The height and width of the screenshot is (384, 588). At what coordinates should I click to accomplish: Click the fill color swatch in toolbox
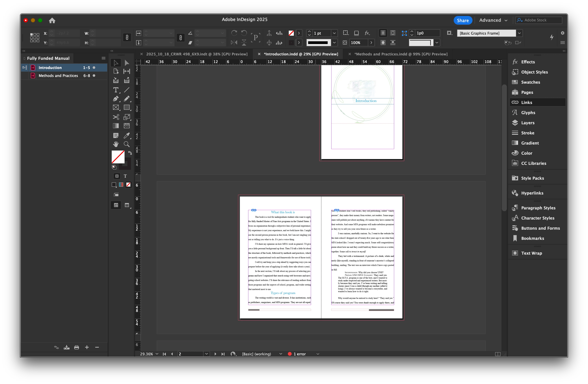118,157
